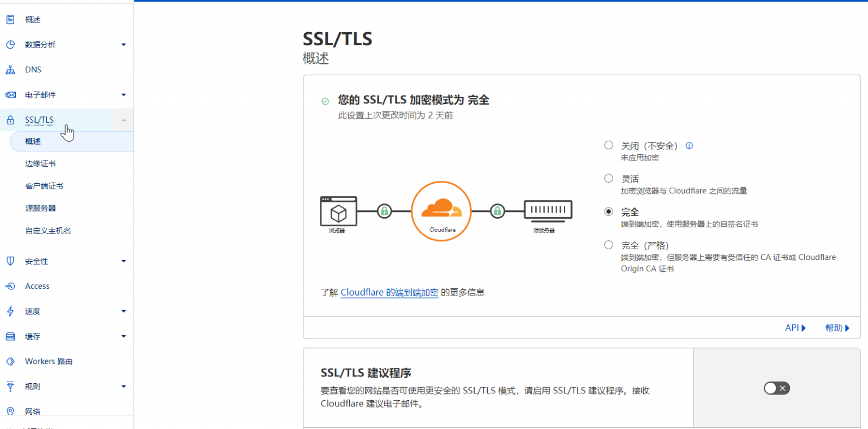Click the info icon beside 关闭（不安全）
The height and width of the screenshot is (429, 868).
(689, 146)
